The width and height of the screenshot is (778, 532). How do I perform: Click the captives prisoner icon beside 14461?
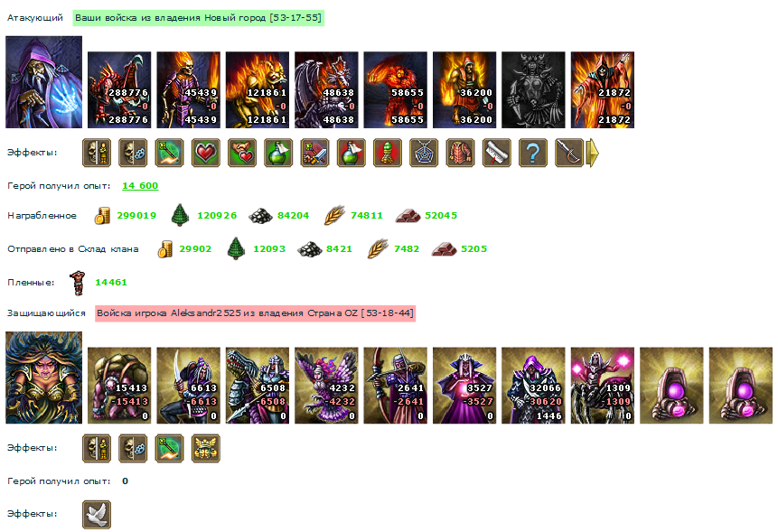78,283
